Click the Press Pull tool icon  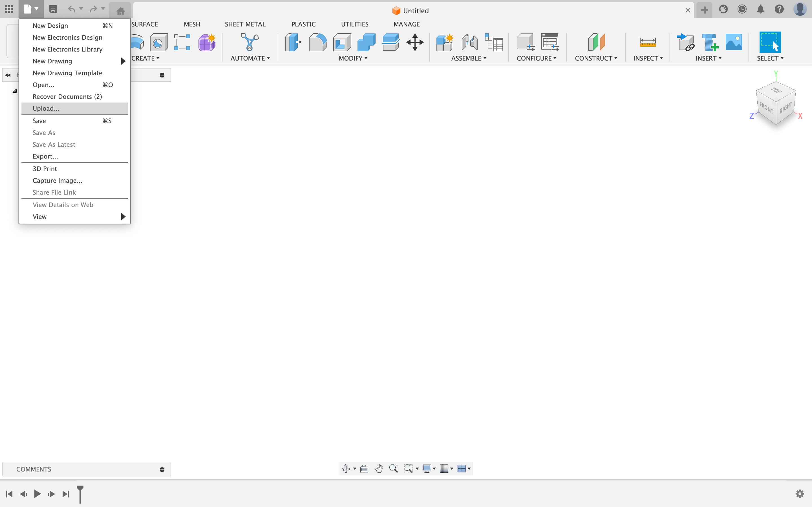(x=293, y=43)
